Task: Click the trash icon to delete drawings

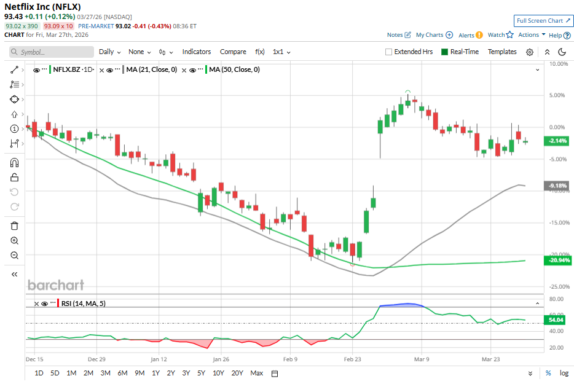Action: 14,225
